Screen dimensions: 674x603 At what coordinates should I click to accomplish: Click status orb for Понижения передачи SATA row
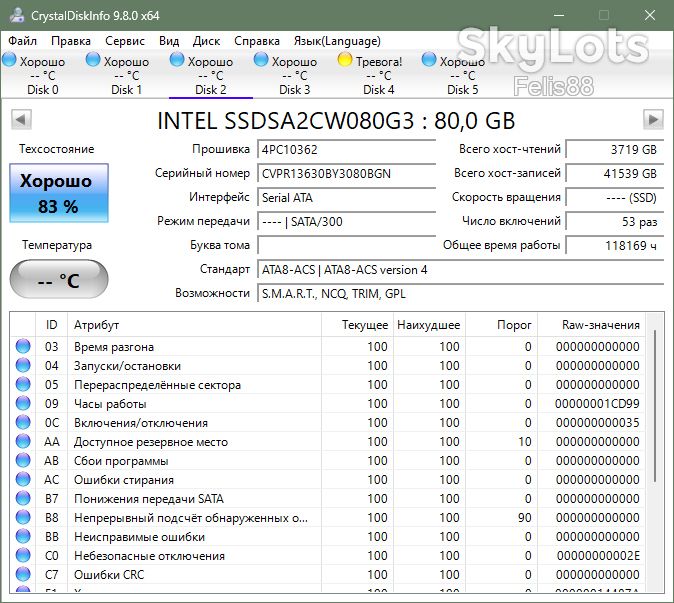[x=23, y=499]
